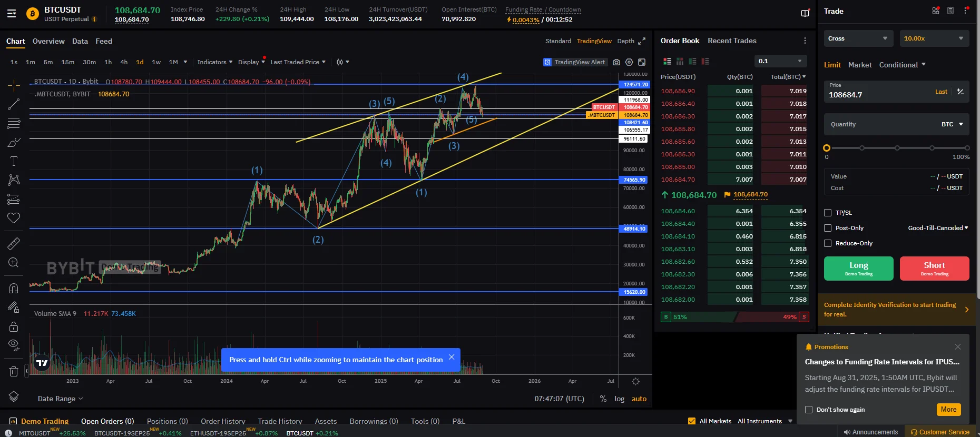
Task: Click the quantity percentage slider handle
Action: point(827,148)
